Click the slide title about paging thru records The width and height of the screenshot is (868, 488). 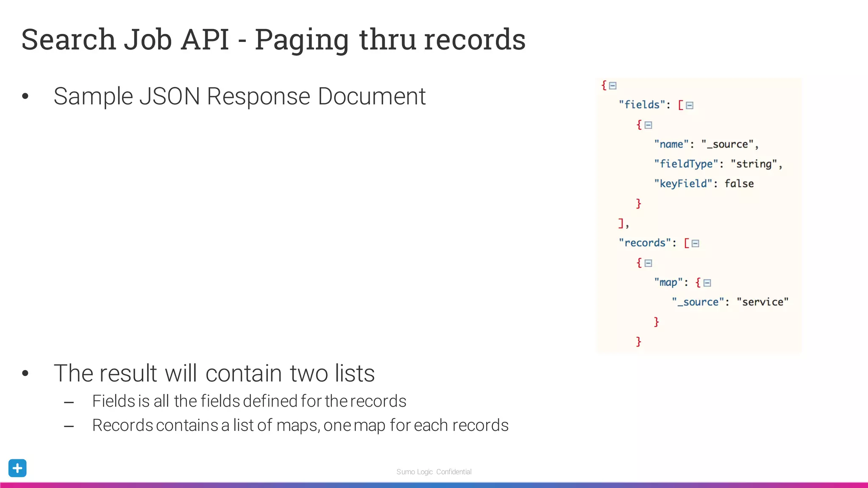pyautogui.click(x=273, y=39)
